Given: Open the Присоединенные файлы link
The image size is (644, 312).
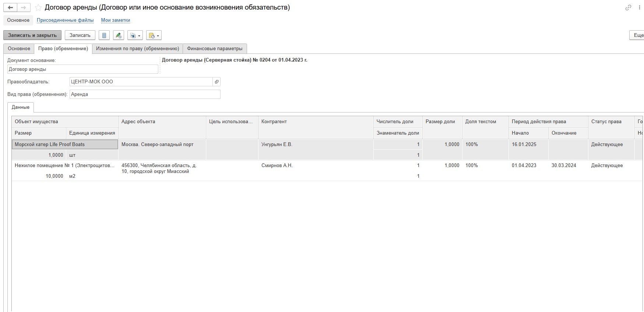Looking at the screenshot, I should [65, 20].
